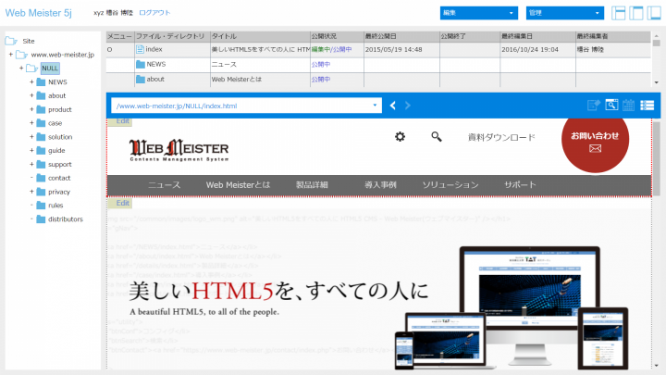The height and width of the screenshot is (375, 666).
Task: Click the ニュース navigation menu item
Action: point(164,185)
